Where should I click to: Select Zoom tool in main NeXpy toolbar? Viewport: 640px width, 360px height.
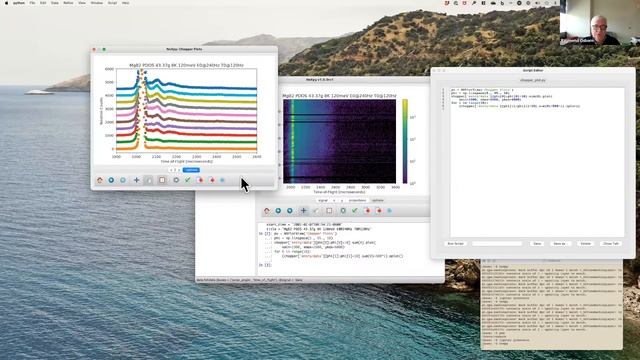pyautogui.click(x=316, y=211)
